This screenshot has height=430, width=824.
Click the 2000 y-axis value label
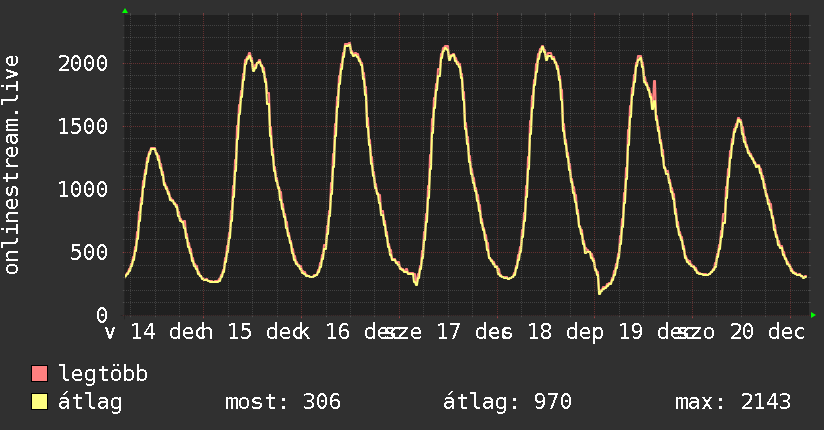tap(83, 64)
